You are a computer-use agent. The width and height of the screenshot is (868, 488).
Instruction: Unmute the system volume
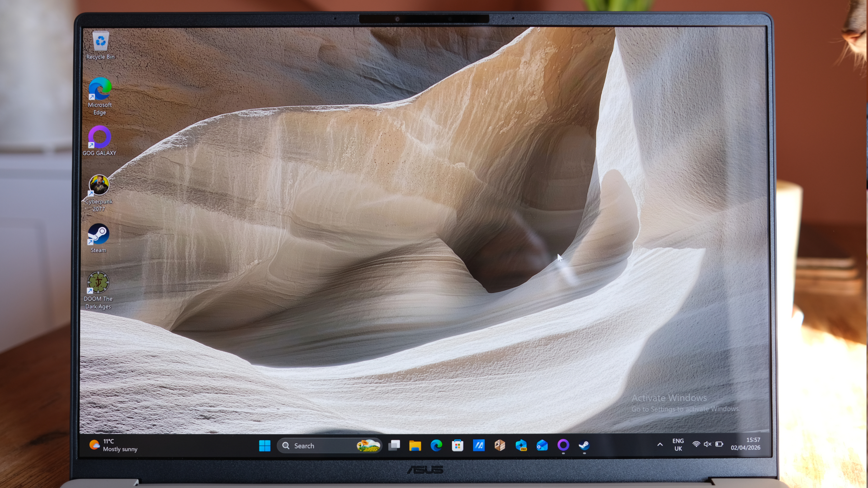[x=707, y=444]
